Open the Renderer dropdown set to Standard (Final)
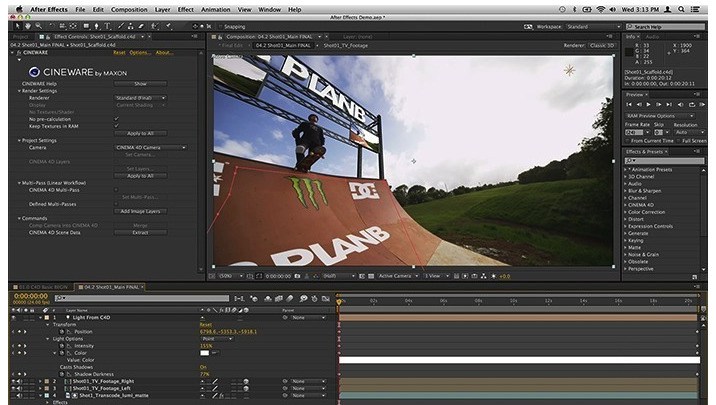 [140, 98]
